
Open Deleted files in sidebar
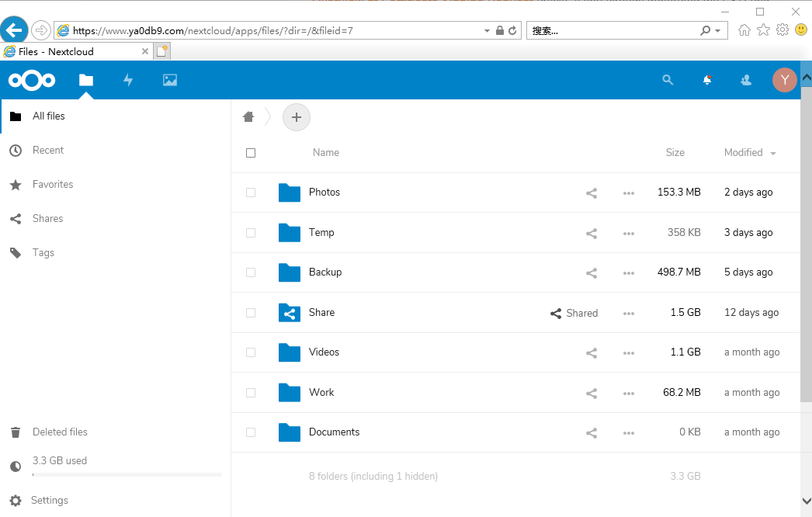coord(115,432)
